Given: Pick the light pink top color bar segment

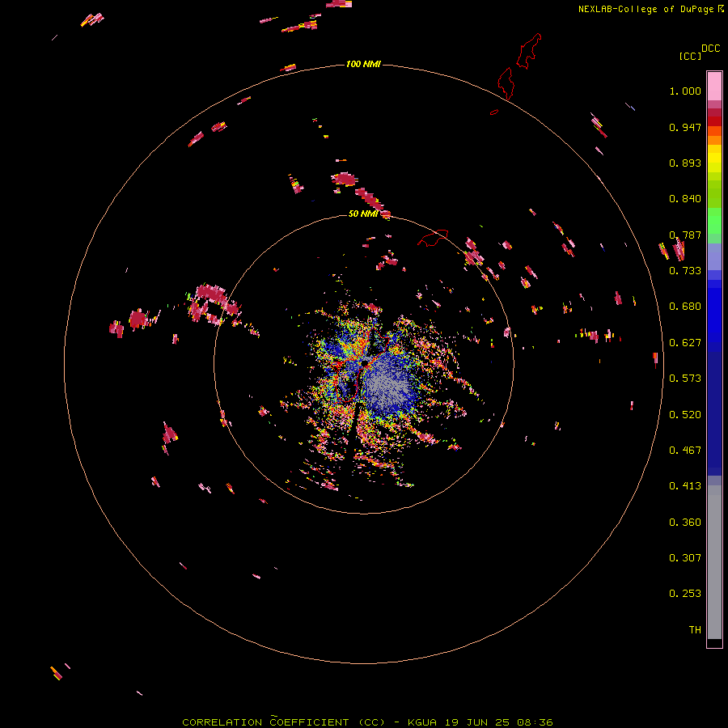Looking at the screenshot, I should pyautogui.click(x=714, y=87).
